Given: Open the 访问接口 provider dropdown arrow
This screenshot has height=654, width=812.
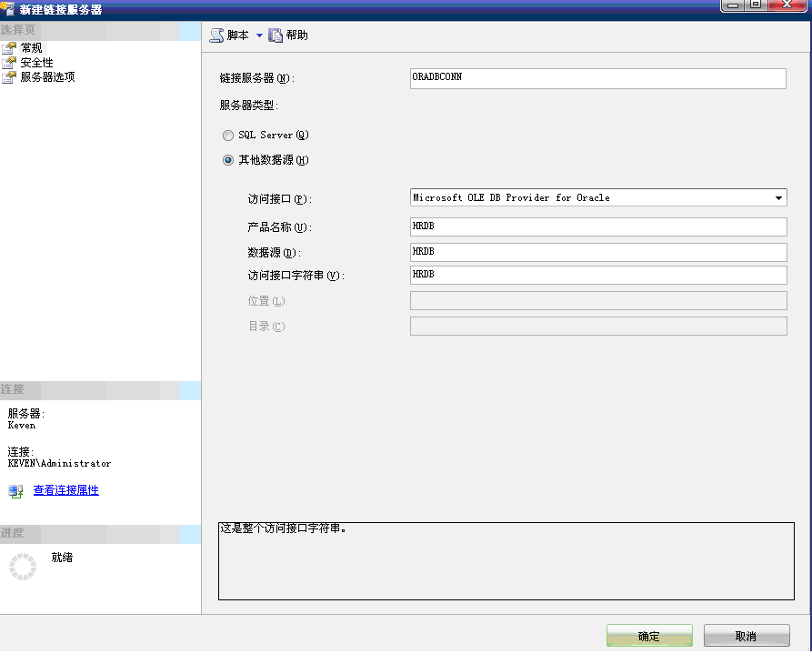Looking at the screenshot, I should 779,197.
